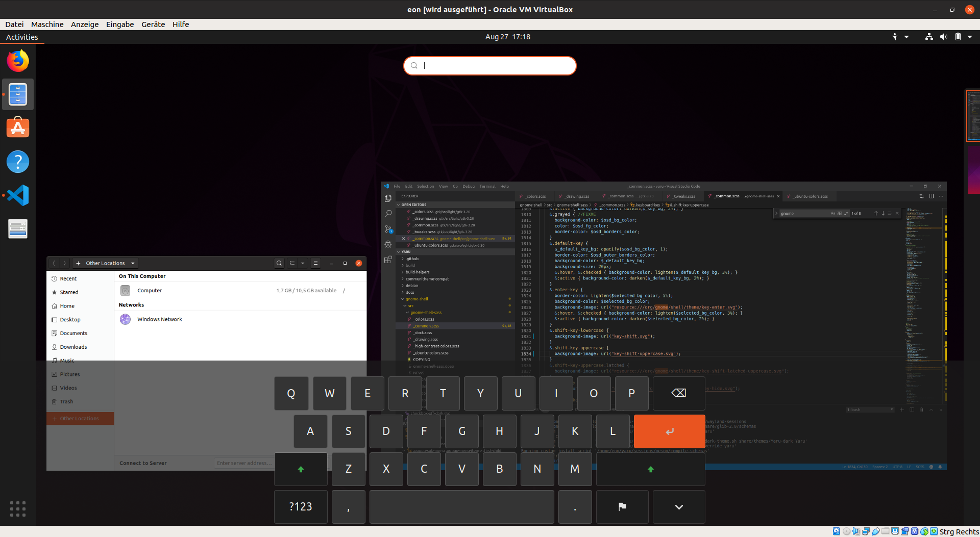Open the SCSS language selector in status bar

pyautogui.click(x=919, y=467)
